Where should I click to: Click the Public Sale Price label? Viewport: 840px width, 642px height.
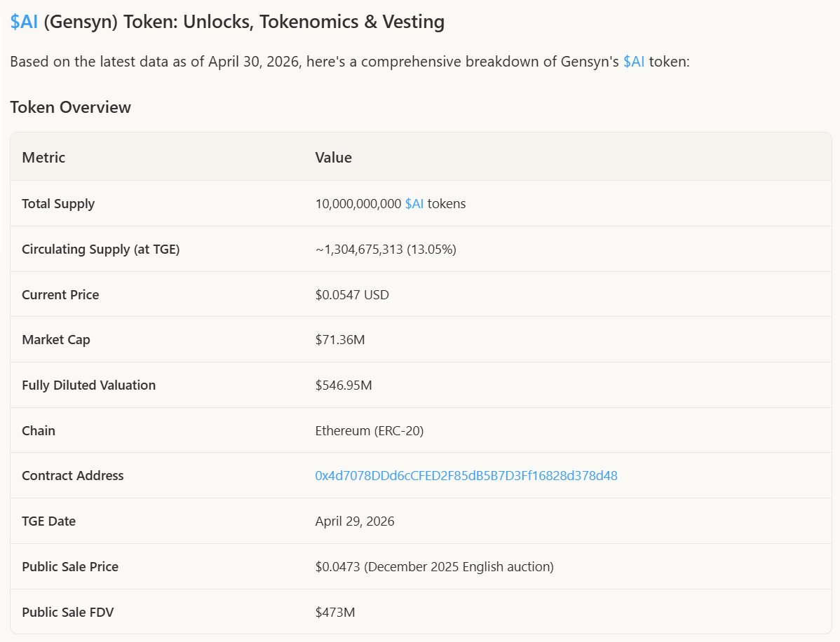70,566
